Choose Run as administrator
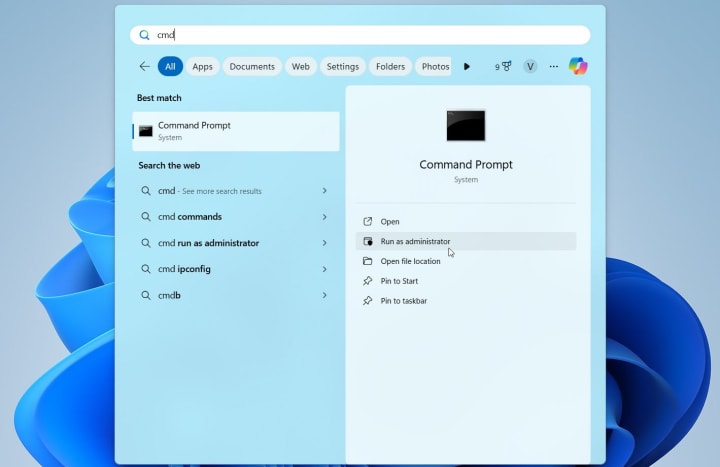This screenshot has height=467, width=720. 466,241
